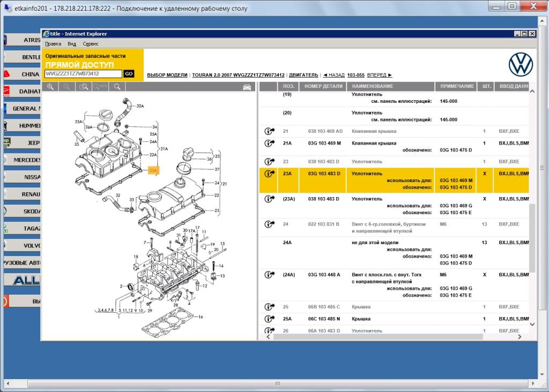549x392 pixels.
Task: Select the VOLVO catalog button
Action: click(22, 245)
